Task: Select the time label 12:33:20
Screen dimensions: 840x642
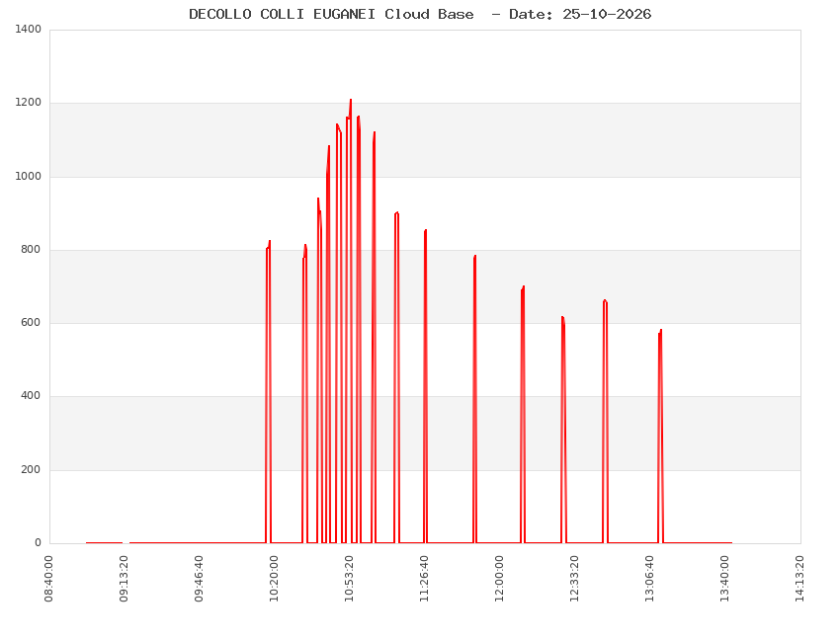Action: click(x=574, y=579)
